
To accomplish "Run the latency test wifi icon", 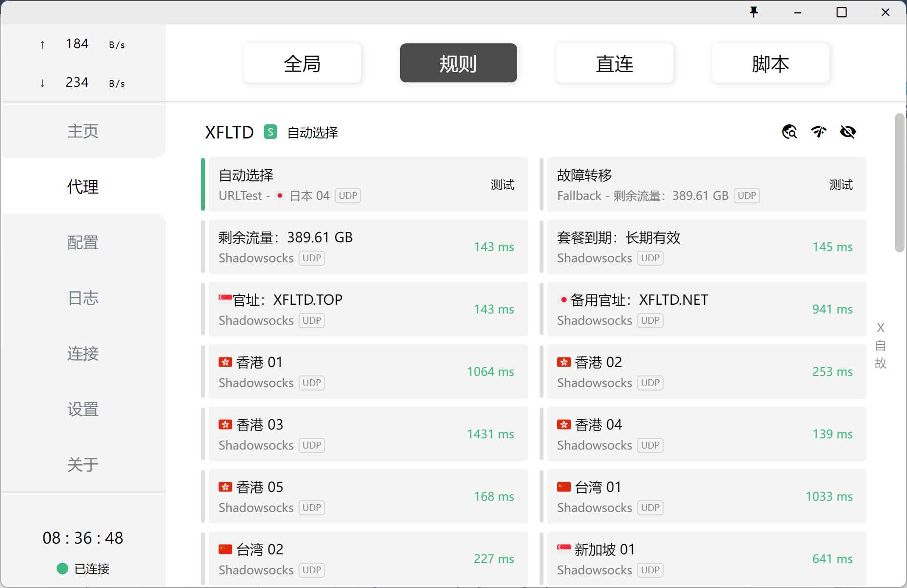I will click(x=819, y=132).
